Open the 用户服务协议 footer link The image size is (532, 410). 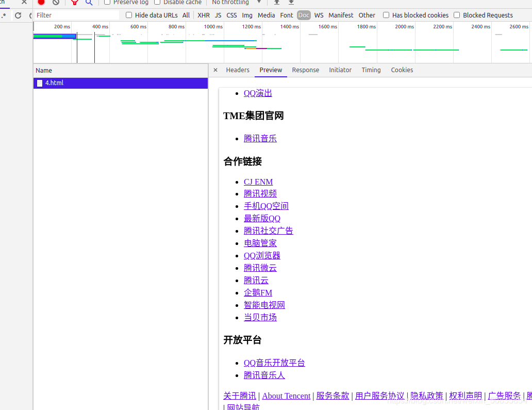(x=379, y=396)
